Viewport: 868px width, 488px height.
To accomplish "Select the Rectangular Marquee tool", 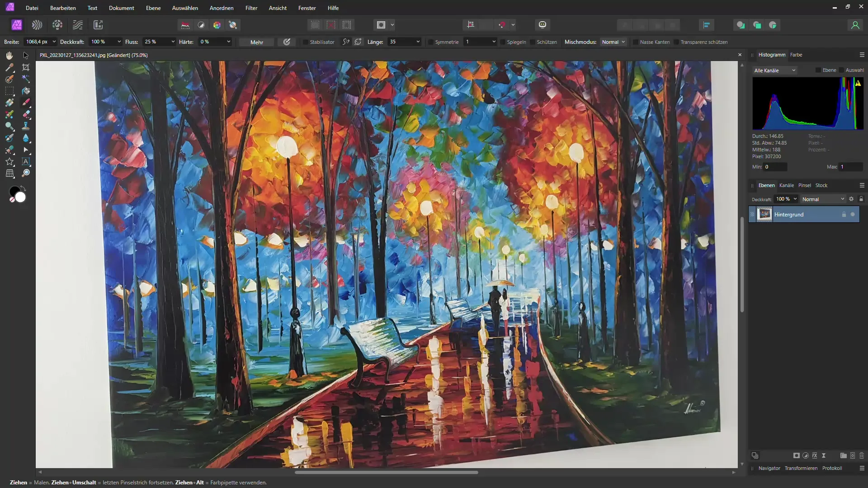I will 9,91.
